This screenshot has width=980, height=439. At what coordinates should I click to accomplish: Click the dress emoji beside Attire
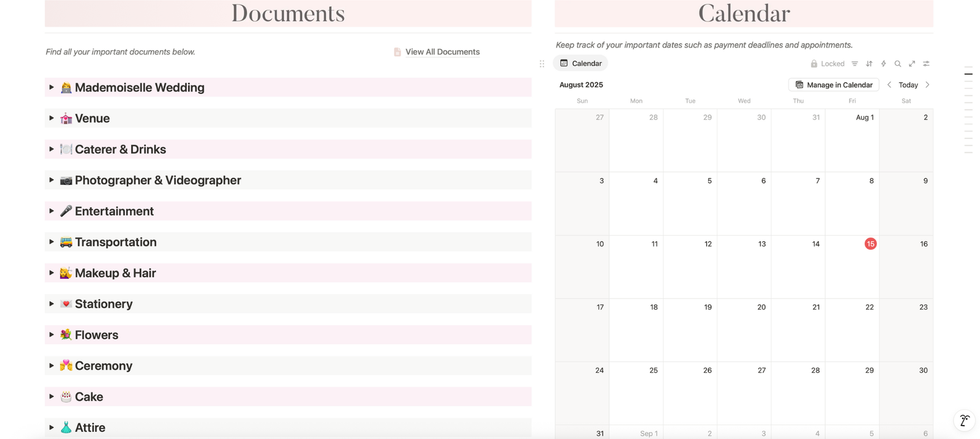click(66, 427)
